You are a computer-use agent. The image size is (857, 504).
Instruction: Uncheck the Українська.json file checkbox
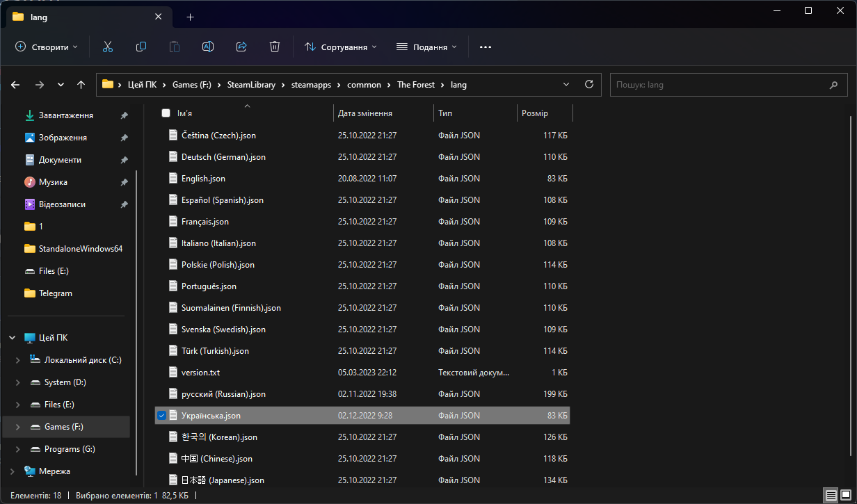(162, 416)
